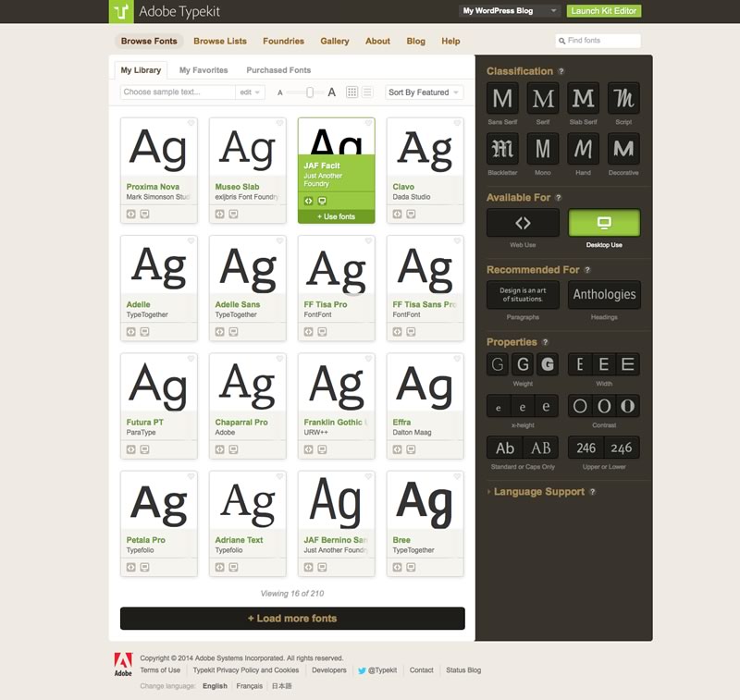The image size is (740, 700).
Task: Click the Find fonts search field
Action: coord(598,41)
